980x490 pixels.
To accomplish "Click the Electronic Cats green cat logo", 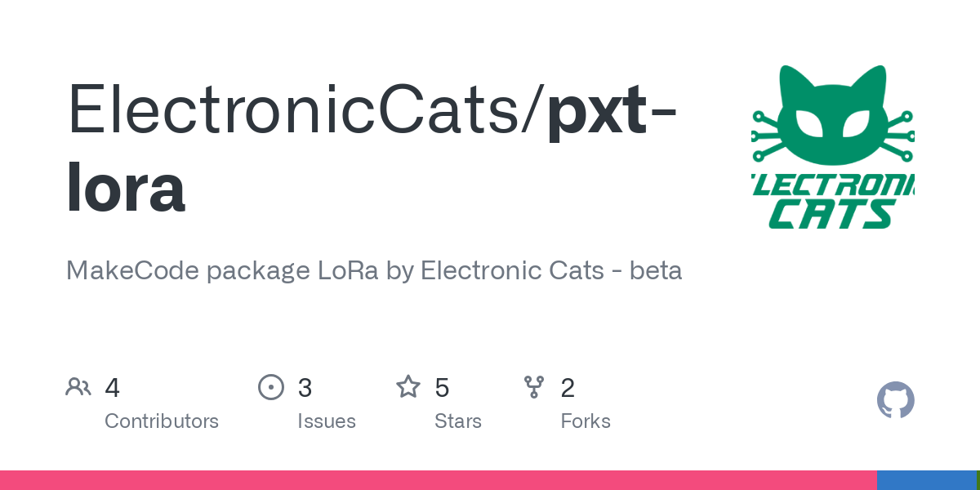I will (832, 147).
